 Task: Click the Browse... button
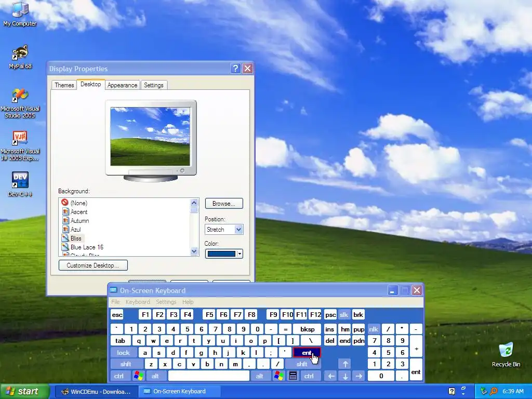(x=224, y=204)
